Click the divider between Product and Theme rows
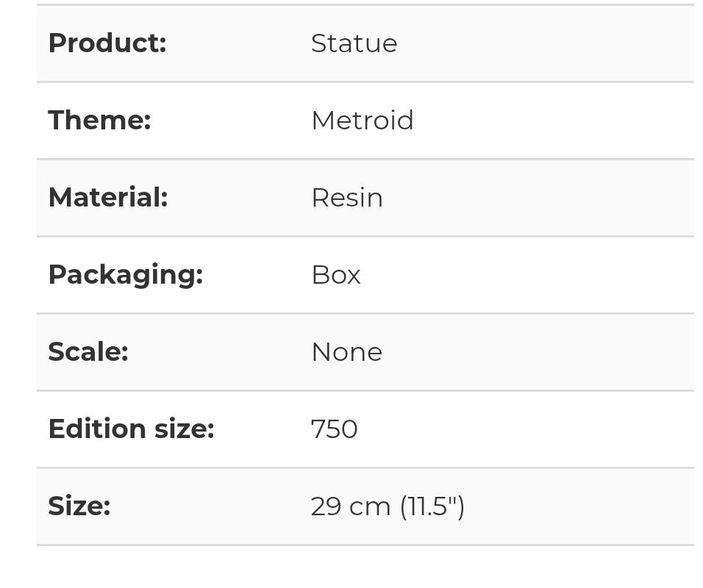Screen dimensions: 703x588 click(365, 82)
